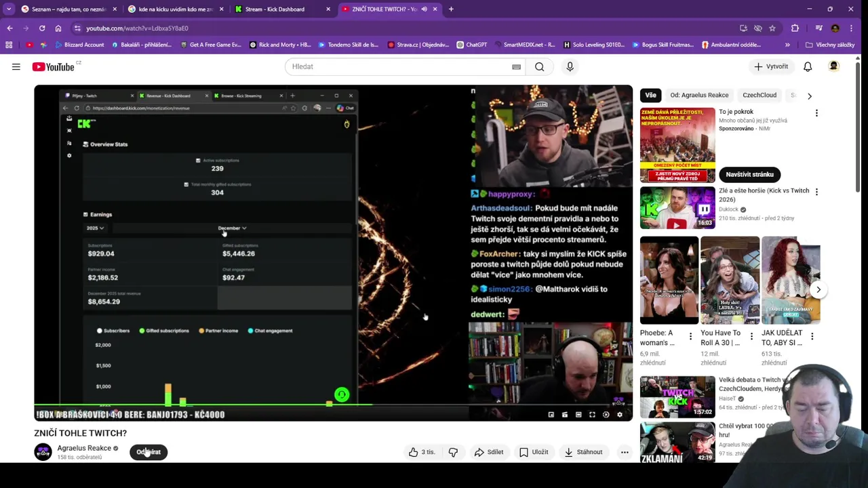Switch to Seznam – najdu tam tab
The image size is (868, 488).
[x=68, y=9]
